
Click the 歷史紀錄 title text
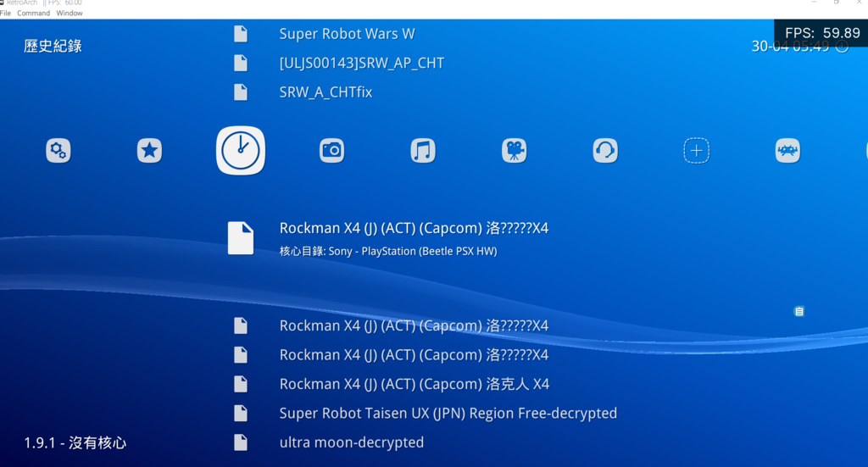53,46
